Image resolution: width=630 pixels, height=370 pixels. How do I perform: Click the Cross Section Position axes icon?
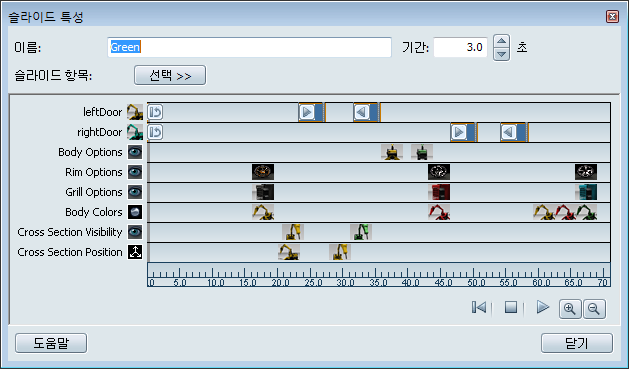[135, 252]
